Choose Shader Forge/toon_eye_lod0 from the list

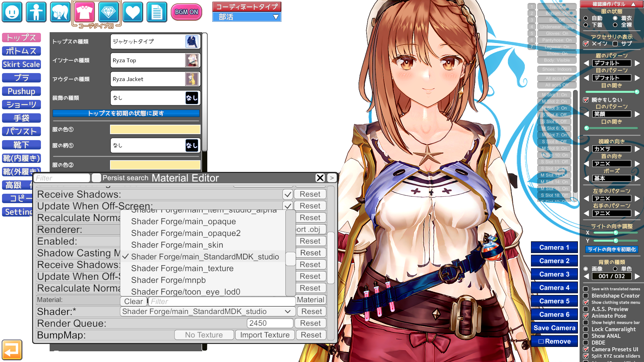[186, 292]
